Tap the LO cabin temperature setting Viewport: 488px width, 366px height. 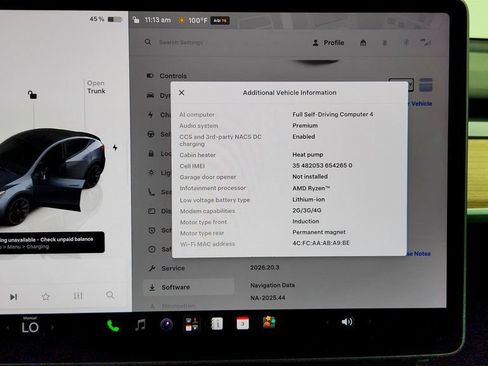[30, 327]
